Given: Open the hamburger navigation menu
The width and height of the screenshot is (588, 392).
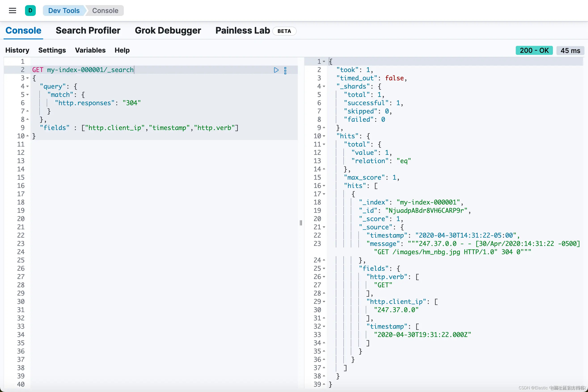Looking at the screenshot, I should 12,11.
